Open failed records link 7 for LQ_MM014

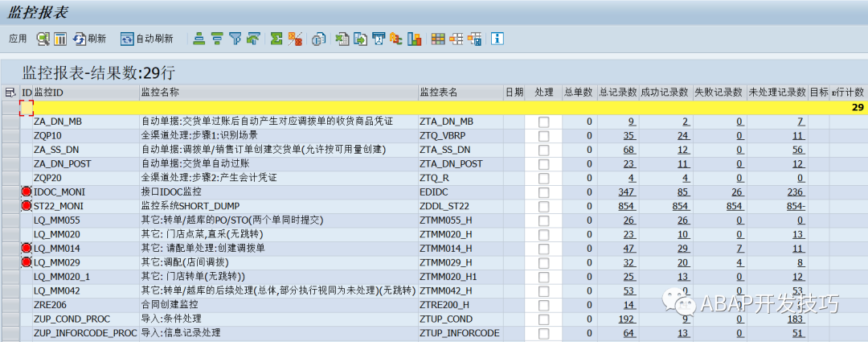tap(741, 248)
